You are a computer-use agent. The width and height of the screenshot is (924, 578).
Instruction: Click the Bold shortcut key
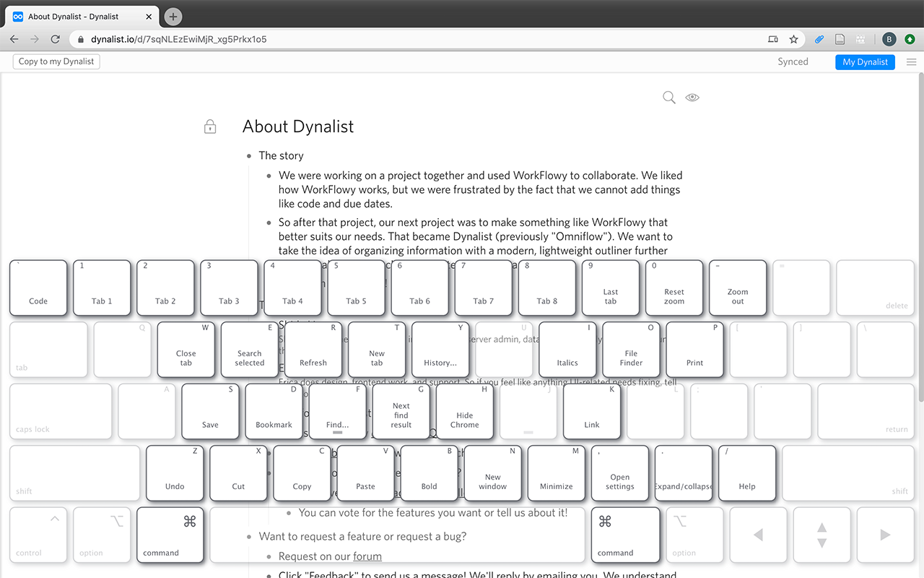click(429, 473)
